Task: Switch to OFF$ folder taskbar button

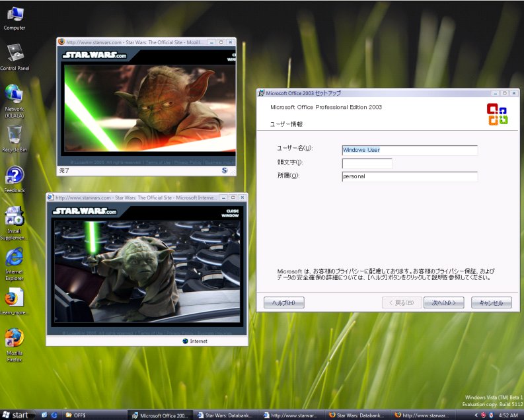Action: click(x=95, y=415)
